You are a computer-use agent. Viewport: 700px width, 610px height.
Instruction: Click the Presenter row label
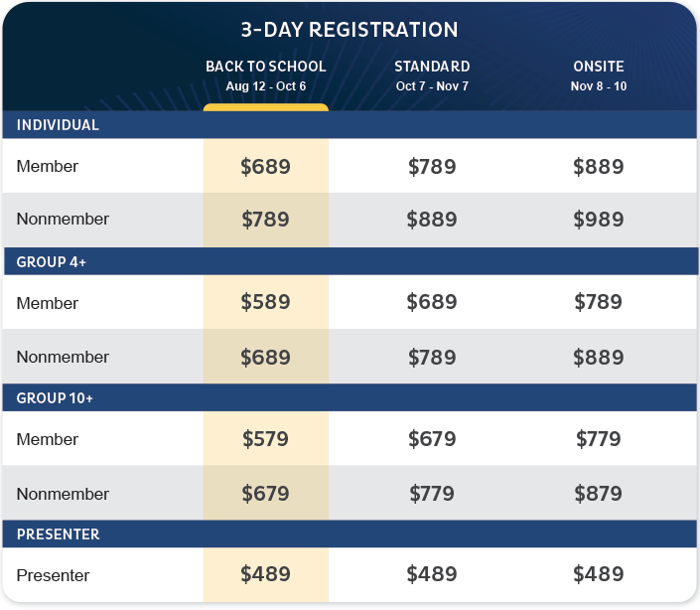[x=54, y=575]
